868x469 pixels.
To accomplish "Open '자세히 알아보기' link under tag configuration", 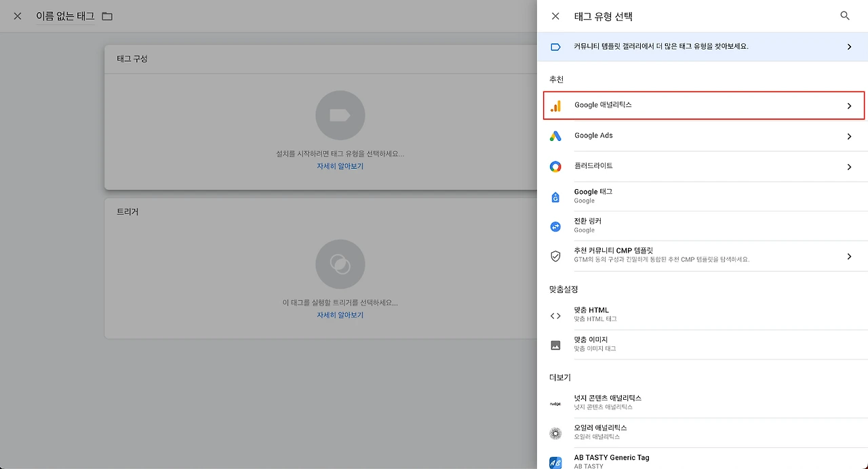I will 340,166.
